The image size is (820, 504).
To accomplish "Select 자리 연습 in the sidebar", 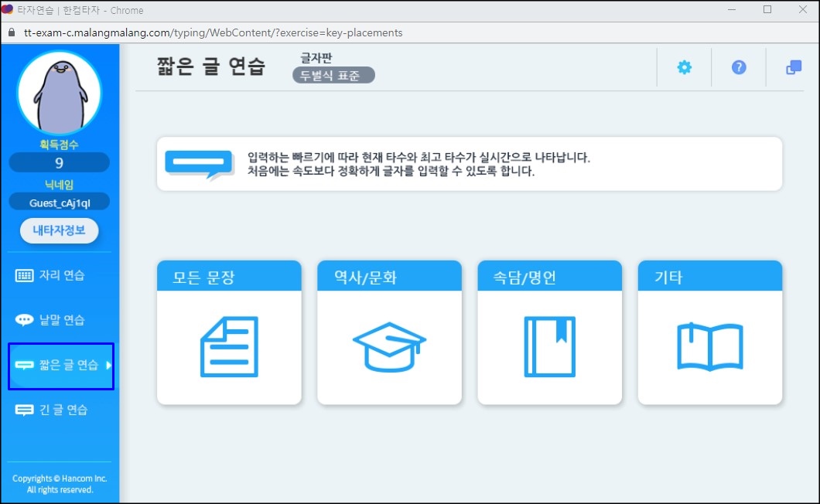I will pos(61,275).
